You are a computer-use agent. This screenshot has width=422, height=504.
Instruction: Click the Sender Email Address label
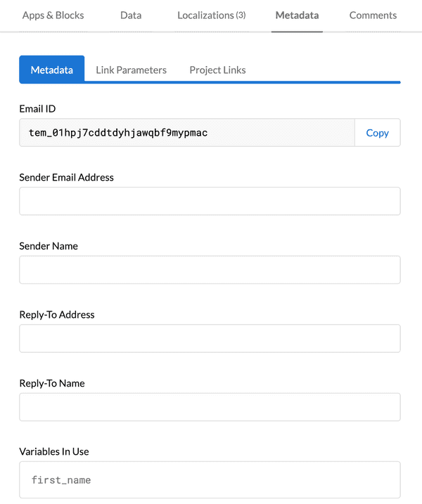(66, 177)
